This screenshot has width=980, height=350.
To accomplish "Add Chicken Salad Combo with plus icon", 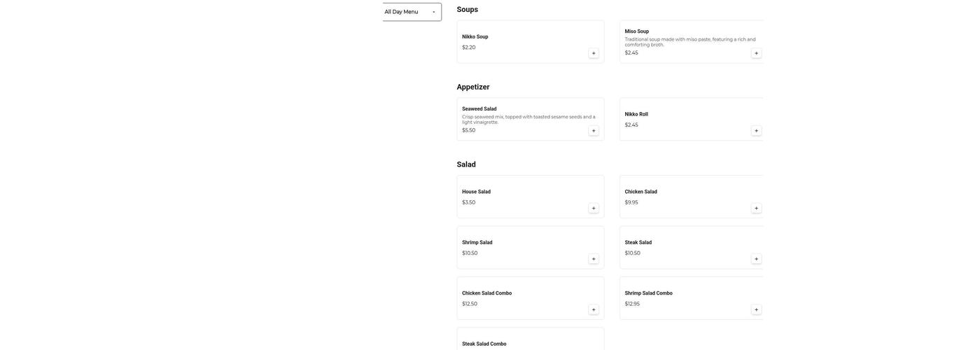I will (x=594, y=310).
